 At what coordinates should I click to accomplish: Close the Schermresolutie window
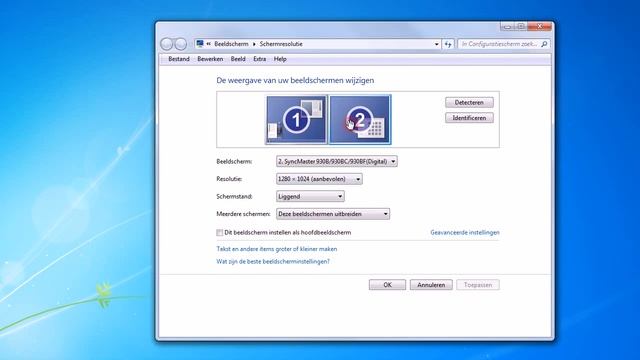[x=540, y=27]
